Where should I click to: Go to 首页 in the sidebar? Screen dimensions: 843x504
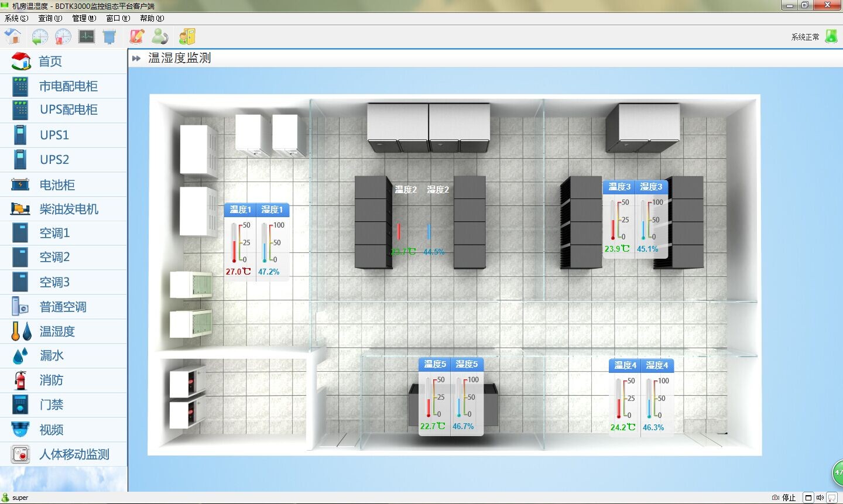click(x=50, y=61)
